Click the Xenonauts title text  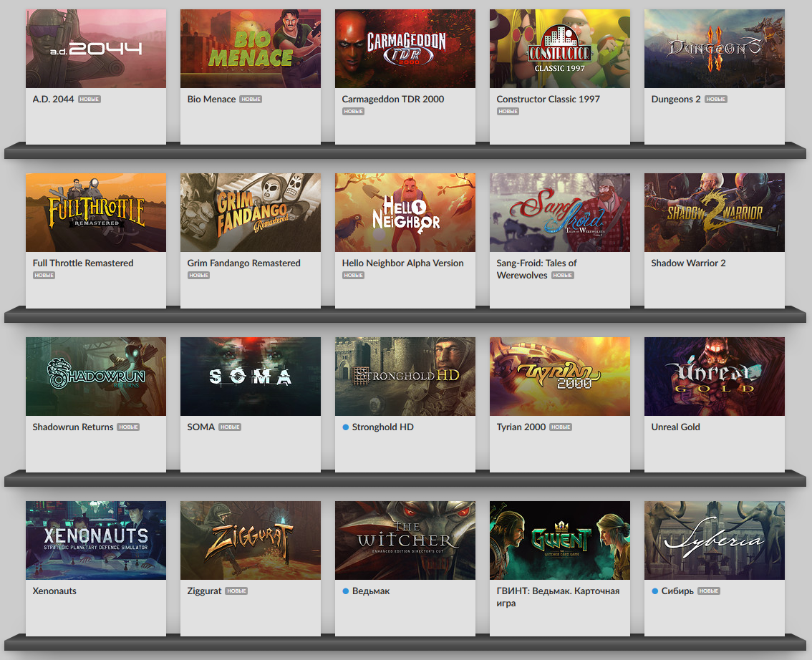(x=54, y=591)
